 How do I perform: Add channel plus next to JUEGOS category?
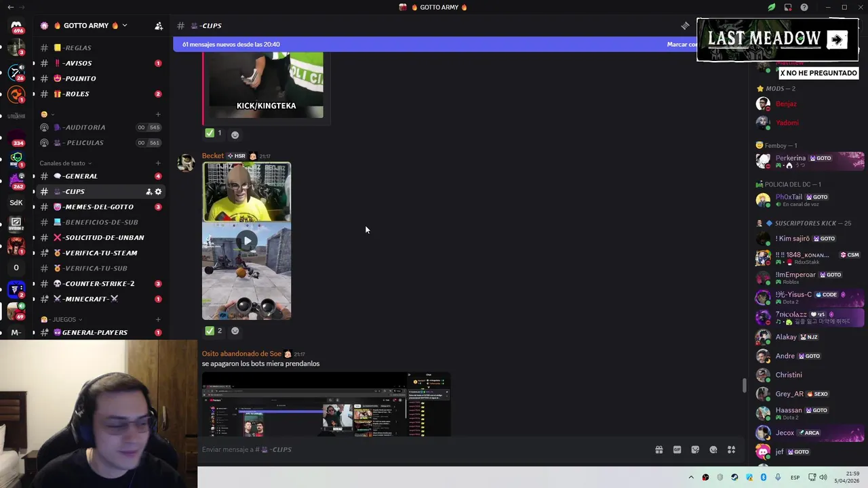click(x=158, y=319)
